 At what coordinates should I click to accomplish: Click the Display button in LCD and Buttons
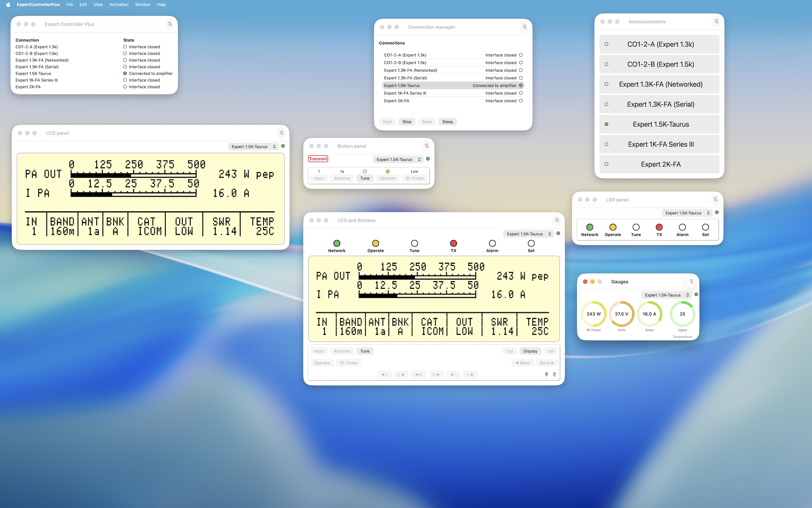pyautogui.click(x=530, y=351)
